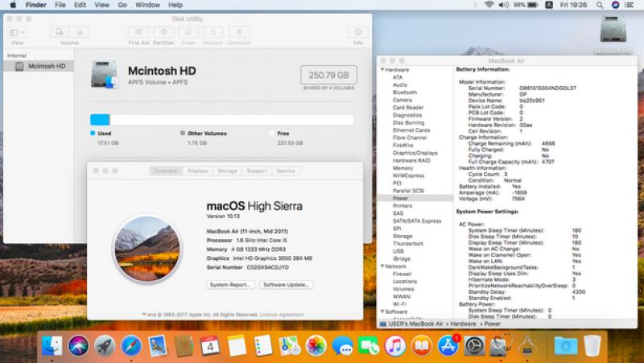This screenshot has width=644, height=363.
Task: Open Photos pinwheel icon in Dock
Action: pos(316,346)
